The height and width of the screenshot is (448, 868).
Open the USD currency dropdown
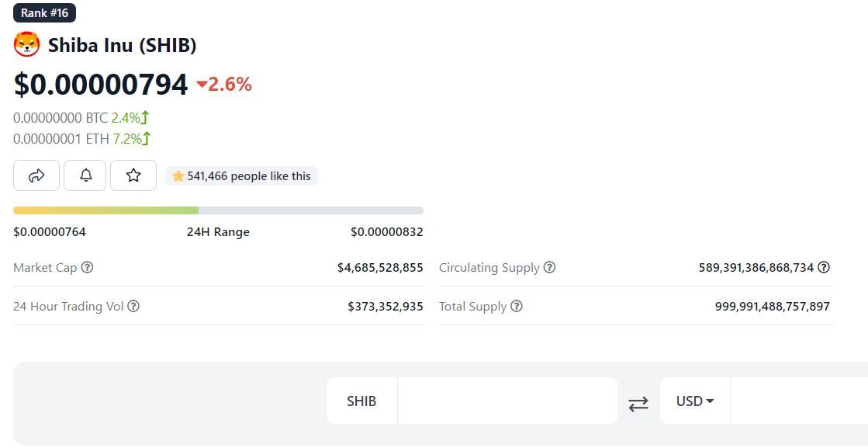click(x=694, y=401)
